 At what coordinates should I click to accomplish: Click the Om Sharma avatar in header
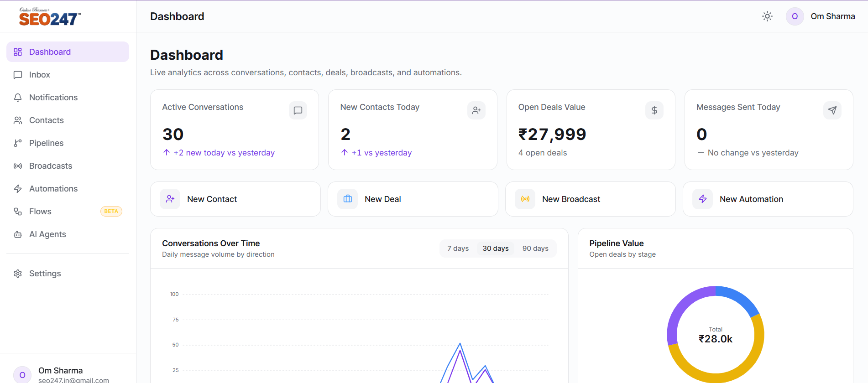click(x=795, y=16)
